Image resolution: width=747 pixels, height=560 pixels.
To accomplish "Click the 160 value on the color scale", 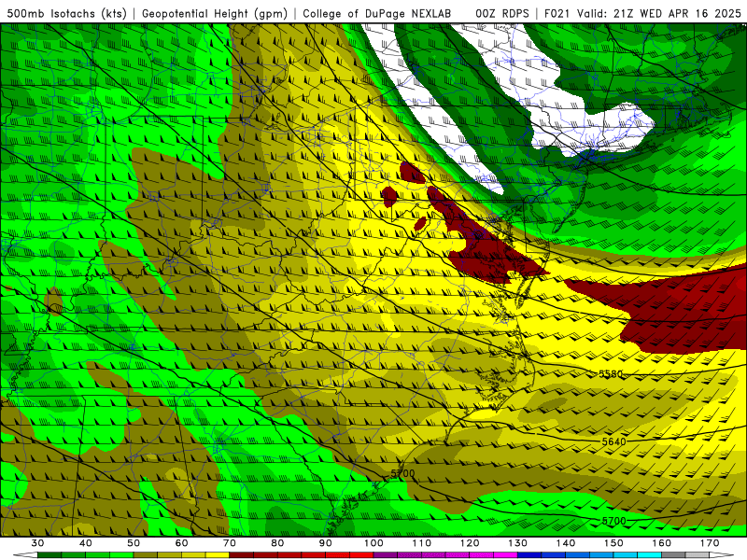I will pyautogui.click(x=662, y=543).
